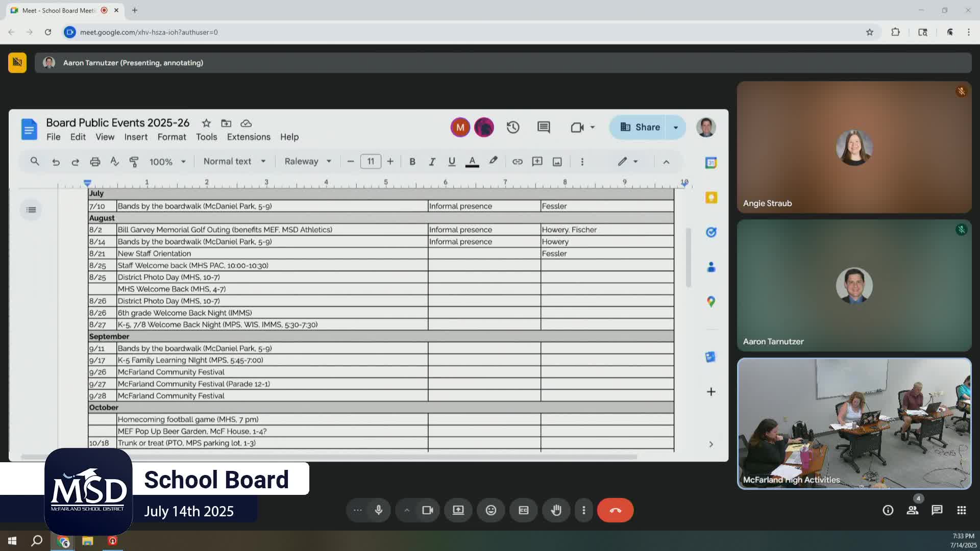The image size is (980, 551).
Task: Expand the camera options chevron
Action: tap(407, 510)
